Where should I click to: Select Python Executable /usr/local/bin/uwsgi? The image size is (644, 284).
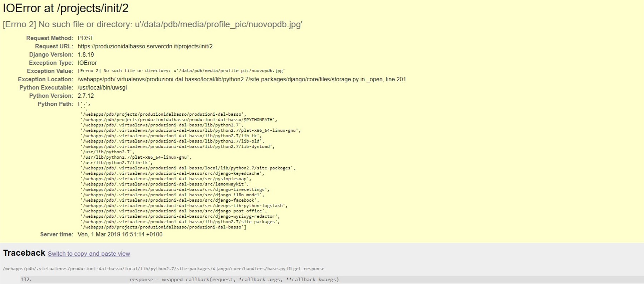click(102, 87)
